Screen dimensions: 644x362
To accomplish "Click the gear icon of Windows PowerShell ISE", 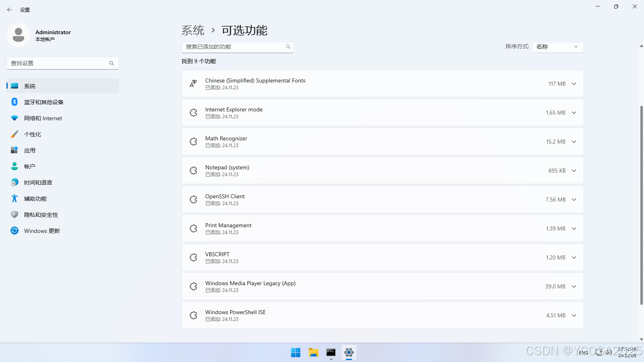I will click(193, 315).
